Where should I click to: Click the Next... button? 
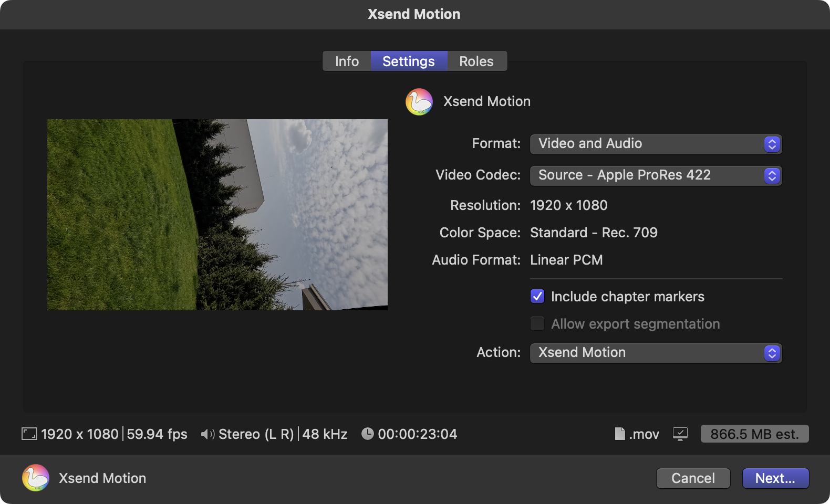(x=775, y=478)
